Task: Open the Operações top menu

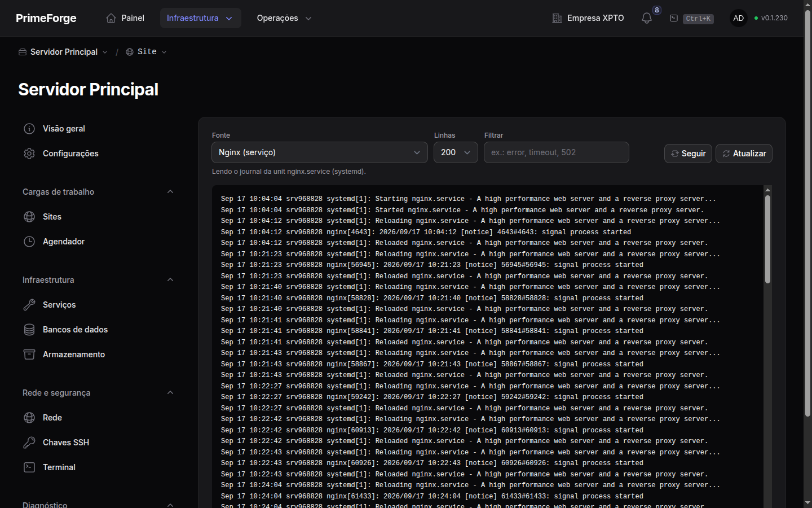Action: pos(284,18)
